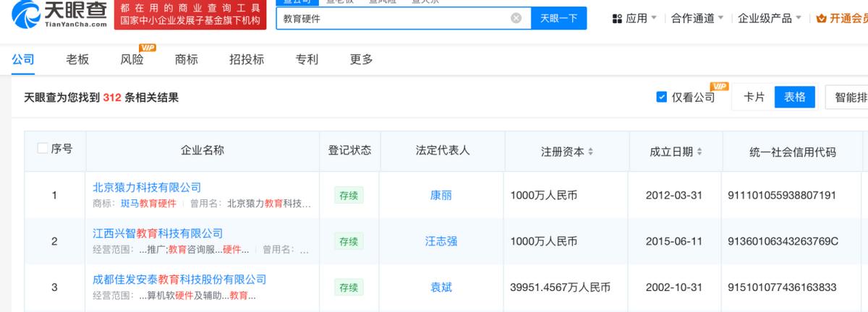Click the 斑马教育硬件 trademark link
This screenshot has width=868, height=312.
tap(148, 204)
